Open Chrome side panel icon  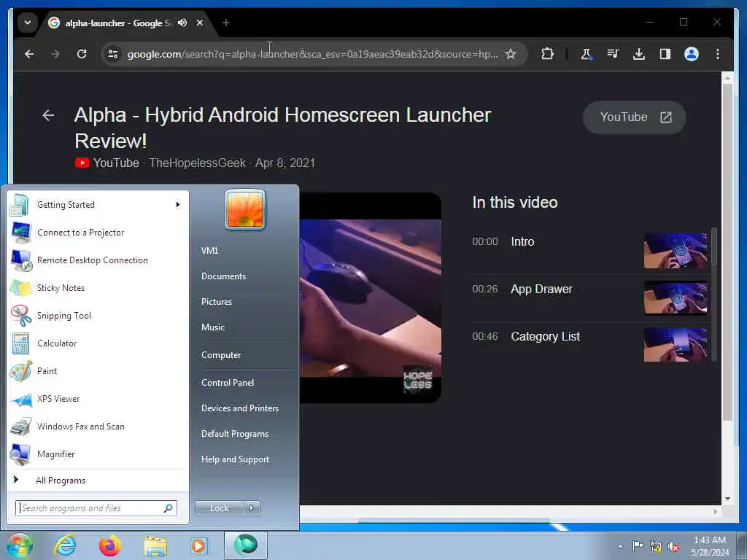[665, 54]
